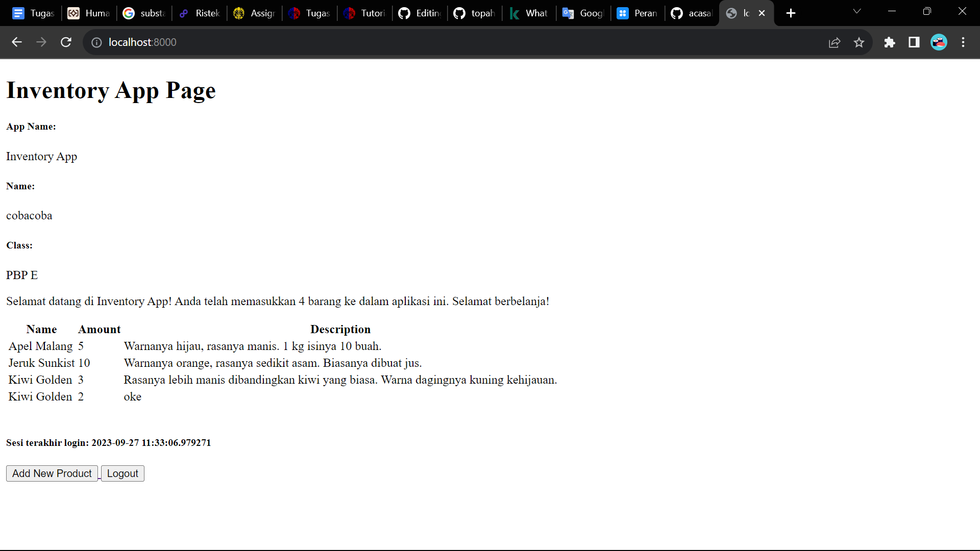Click the back navigation arrow
This screenshot has width=980, height=551.
coord(17,42)
